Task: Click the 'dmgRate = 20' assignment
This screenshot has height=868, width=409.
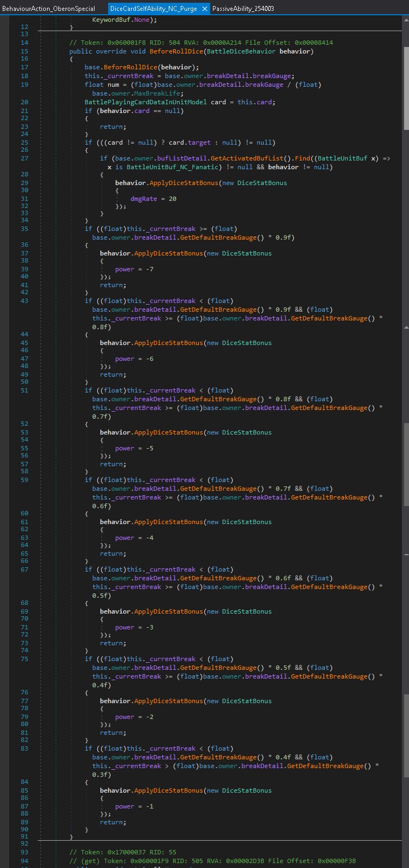Action: (x=153, y=199)
